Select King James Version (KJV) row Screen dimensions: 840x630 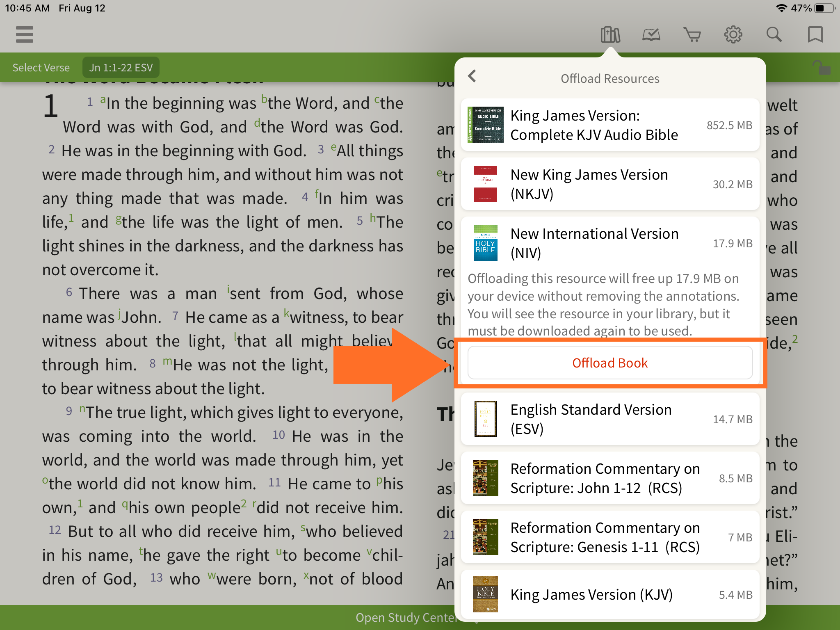[610, 595]
